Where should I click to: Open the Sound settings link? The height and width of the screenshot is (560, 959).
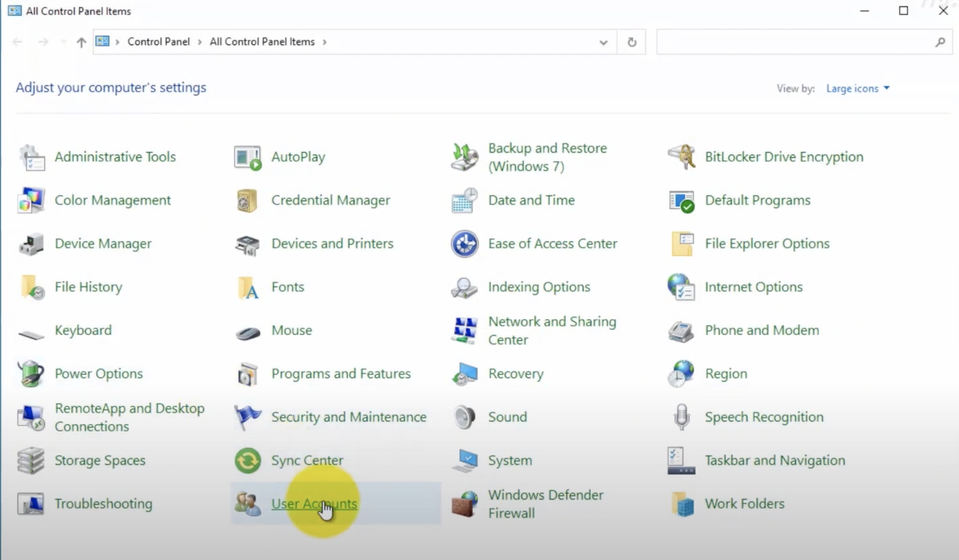pyautogui.click(x=508, y=417)
